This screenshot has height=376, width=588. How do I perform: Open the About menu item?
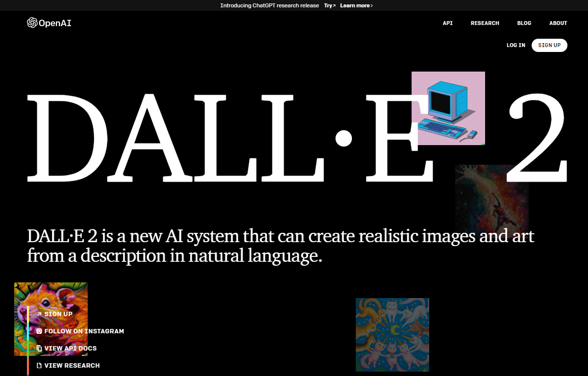click(x=558, y=23)
